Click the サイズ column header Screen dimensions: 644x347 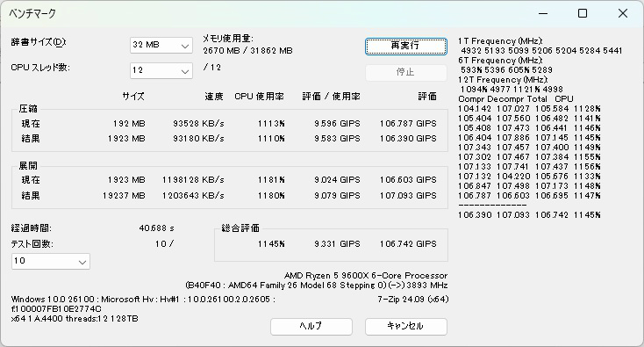pyautogui.click(x=133, y=97)
